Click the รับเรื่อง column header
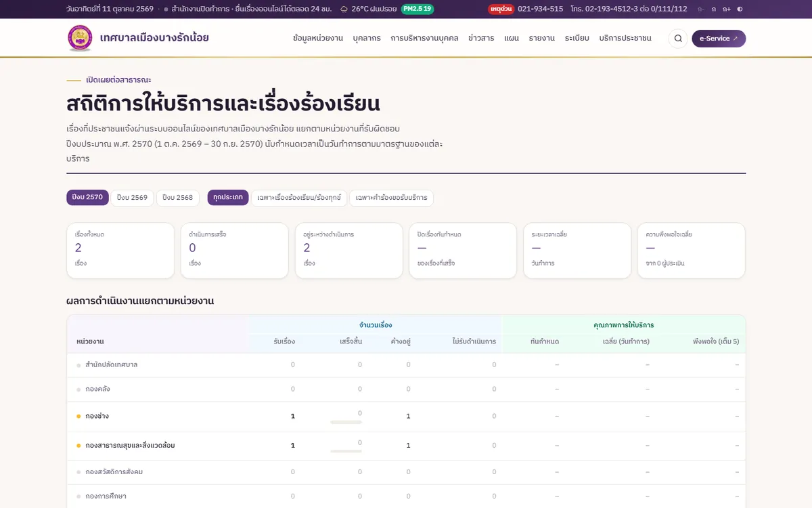 pyautogui.click(x=284, y=341)
